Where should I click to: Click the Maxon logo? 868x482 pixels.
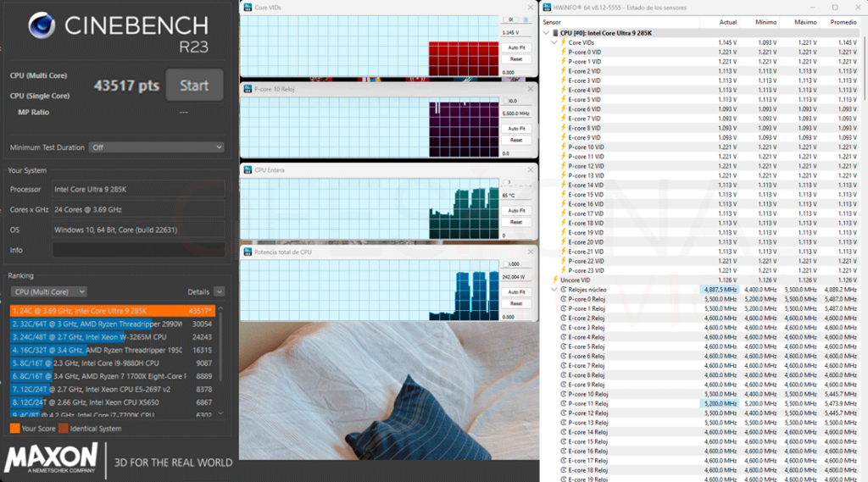pos(51,459)
